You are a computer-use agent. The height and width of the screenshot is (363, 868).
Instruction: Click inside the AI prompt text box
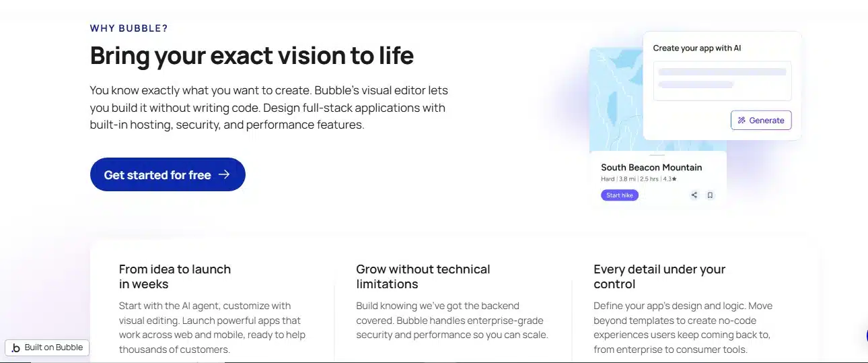[x=722, y=81]
